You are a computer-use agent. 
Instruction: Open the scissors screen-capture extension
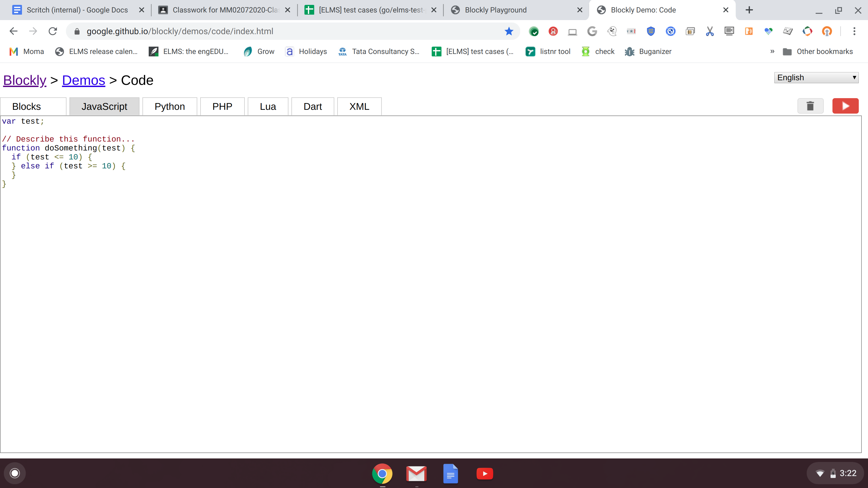tap(710, 31)
